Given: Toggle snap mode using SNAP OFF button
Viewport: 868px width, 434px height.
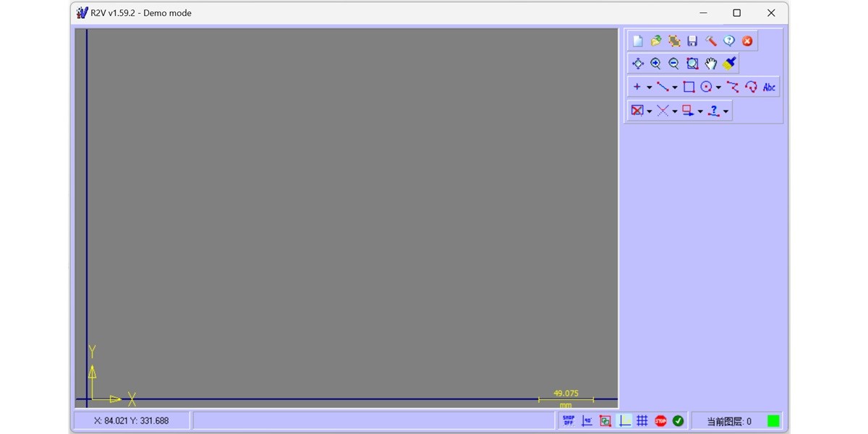Looking at the screenshot, I should tap(569, 420).
